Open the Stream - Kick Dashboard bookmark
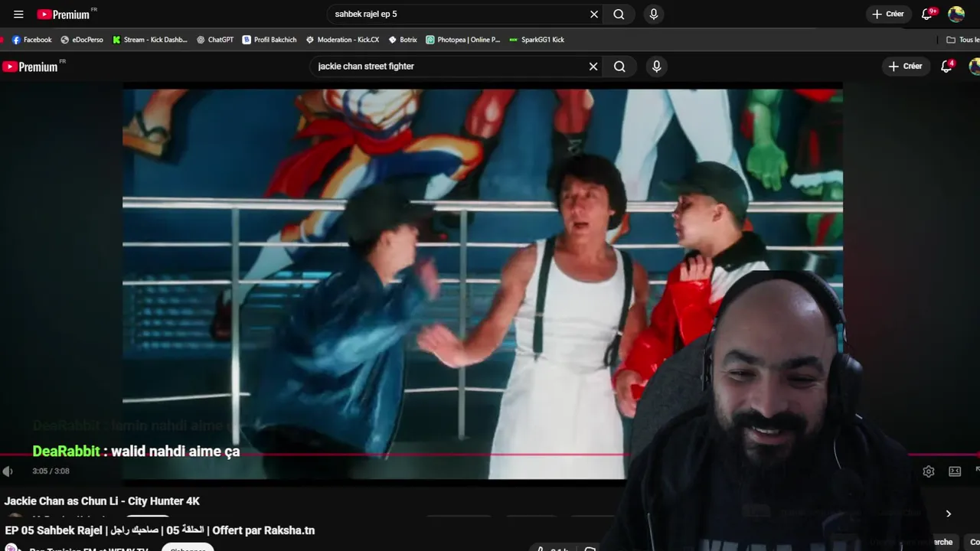Viewport: 980px width, 551px height. [x=150, y=40]
